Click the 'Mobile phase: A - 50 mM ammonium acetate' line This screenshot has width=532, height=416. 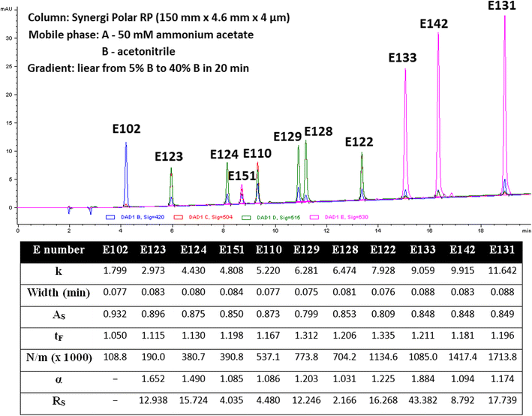click(x=141, y=35)
